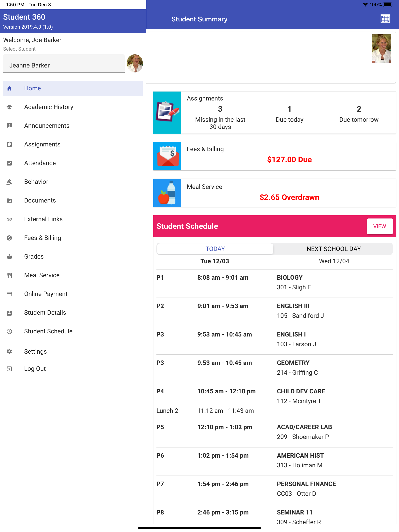
Task: Click the Online Payment card icon
Action: [9, 294]
